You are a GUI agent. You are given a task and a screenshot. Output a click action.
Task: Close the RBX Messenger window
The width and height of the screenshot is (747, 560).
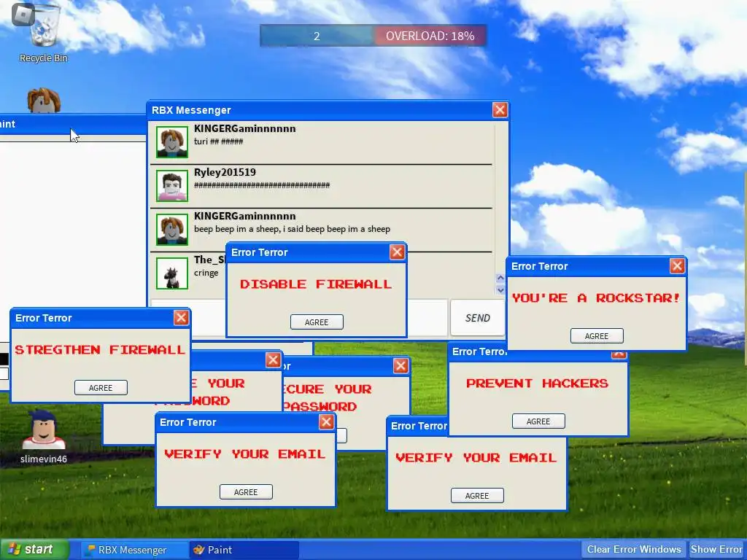tap(500, 110)
